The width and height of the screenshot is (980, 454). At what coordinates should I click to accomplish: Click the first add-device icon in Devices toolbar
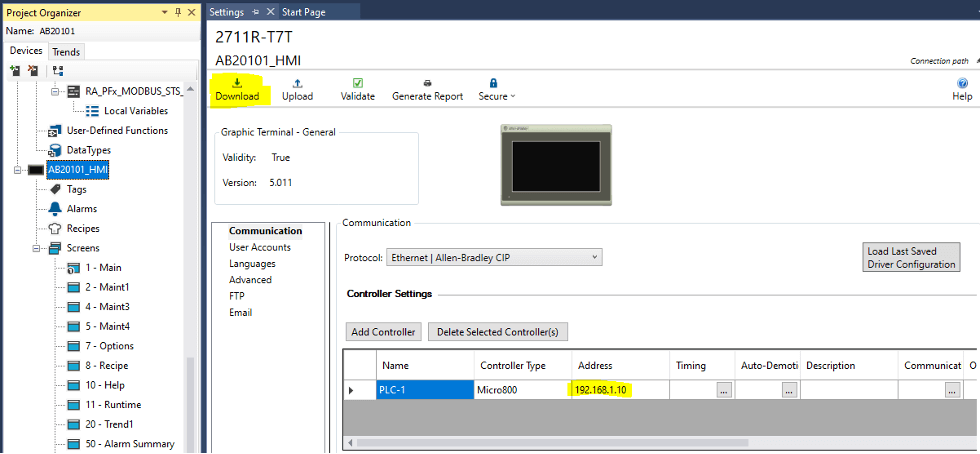click(x=16, y=71)
